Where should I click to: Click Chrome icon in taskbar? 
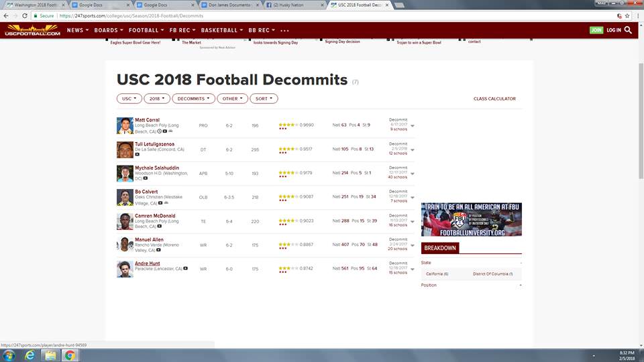click(70, 355)
